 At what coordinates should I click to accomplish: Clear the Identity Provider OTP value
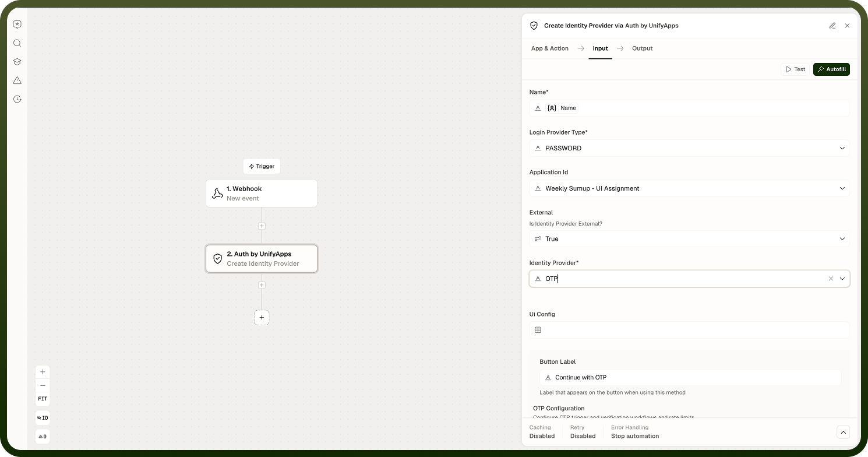tap(831, 279)
